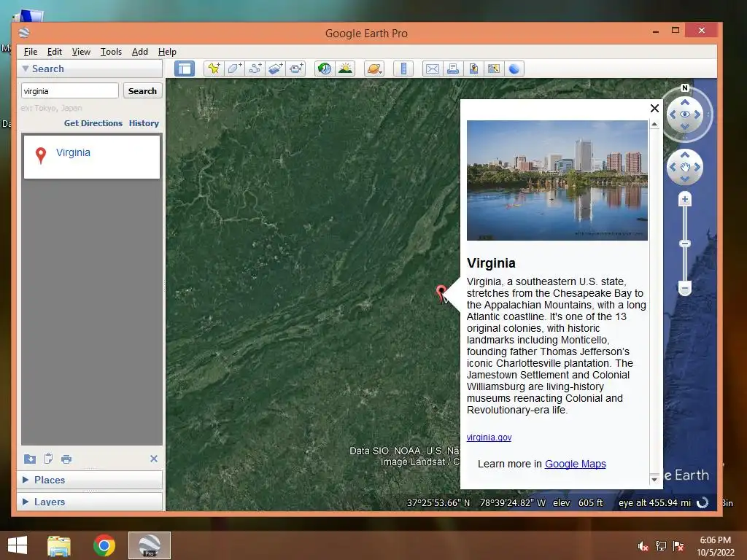Open the Help menu

[167, 52]
